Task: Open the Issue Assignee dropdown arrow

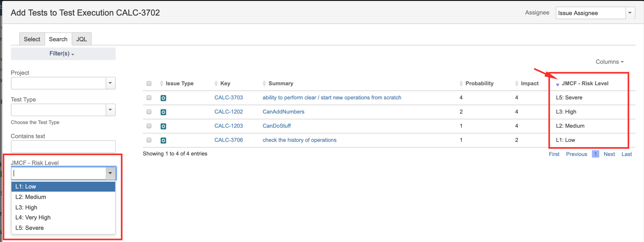Action: (630, 13)
